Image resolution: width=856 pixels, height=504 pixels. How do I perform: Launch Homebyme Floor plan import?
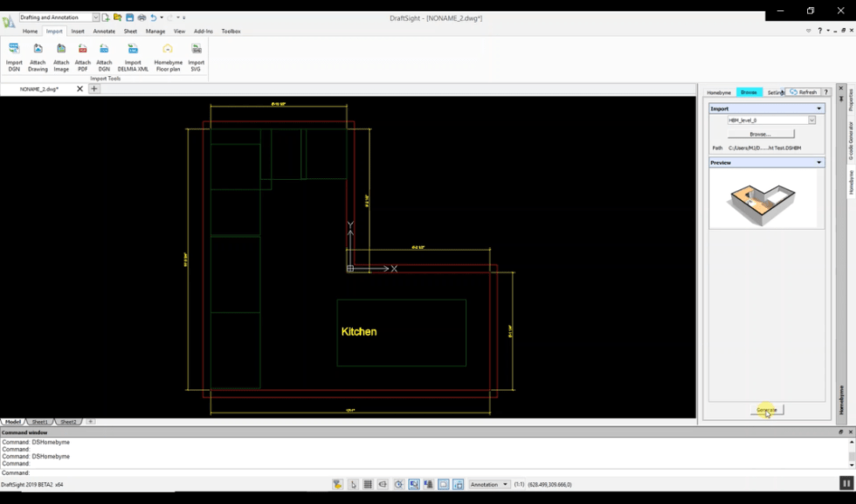168,56
